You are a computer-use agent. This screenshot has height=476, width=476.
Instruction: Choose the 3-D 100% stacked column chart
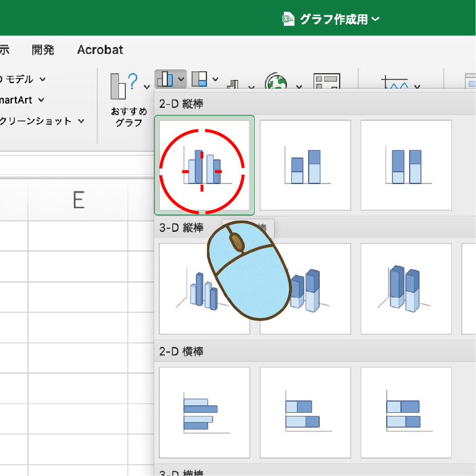(x=406, y=289)
